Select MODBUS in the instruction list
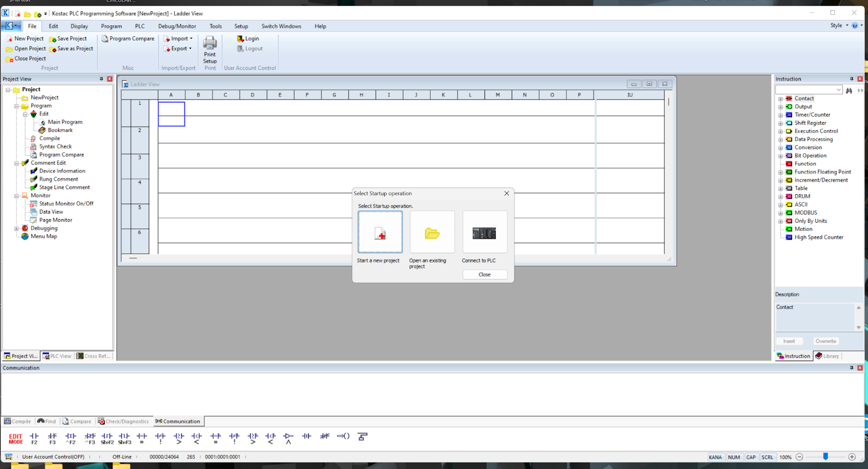Viewport: 868px width, 469px height. [x=806, y=213]
